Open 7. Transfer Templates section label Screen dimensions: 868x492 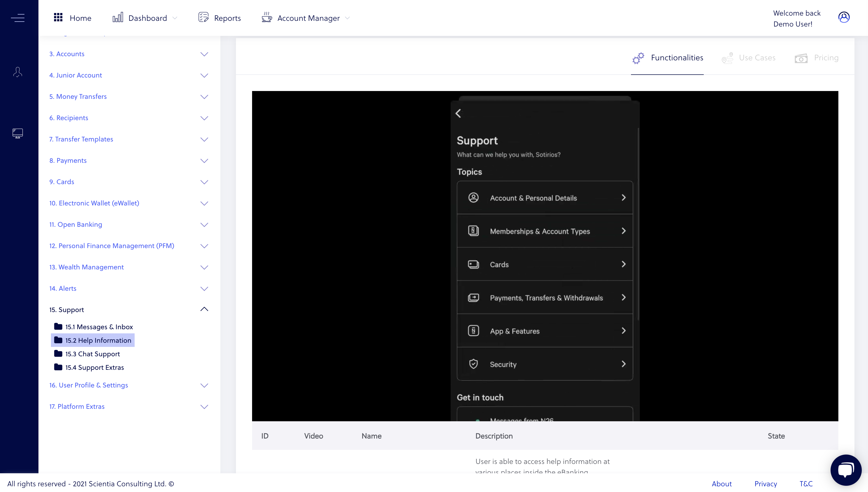tap(81, 139)
